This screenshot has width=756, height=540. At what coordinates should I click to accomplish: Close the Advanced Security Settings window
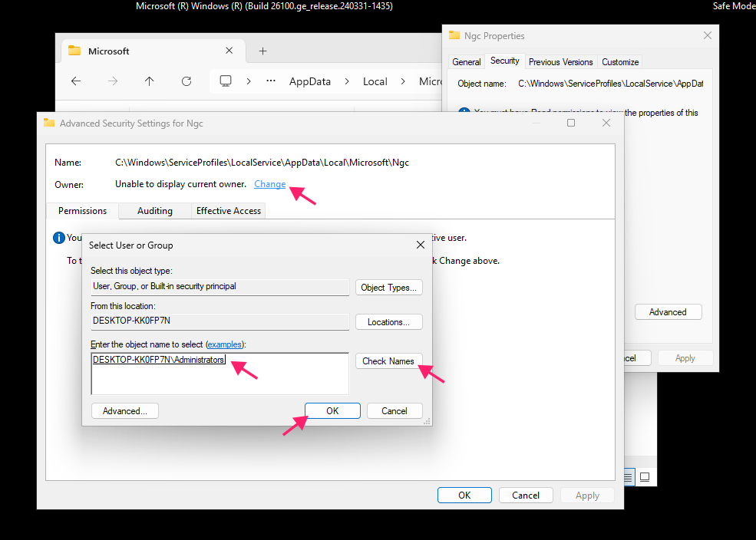(x=606, y=123)
